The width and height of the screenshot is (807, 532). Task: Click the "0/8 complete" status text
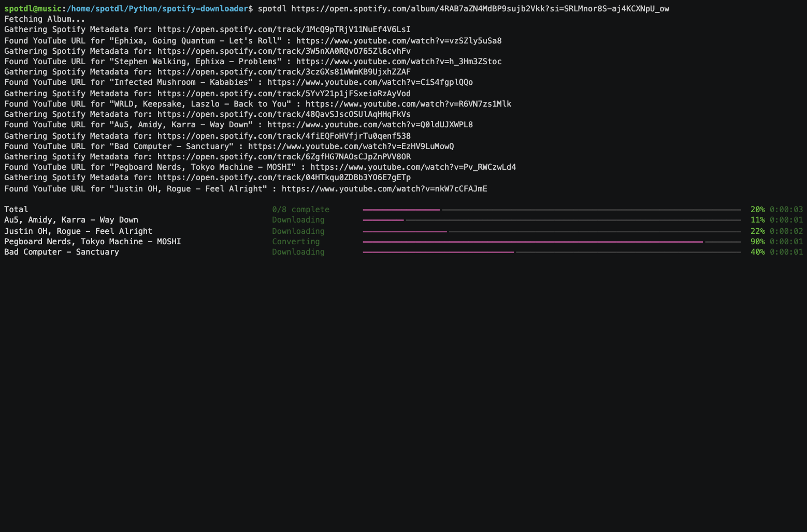tap(301, 210)
